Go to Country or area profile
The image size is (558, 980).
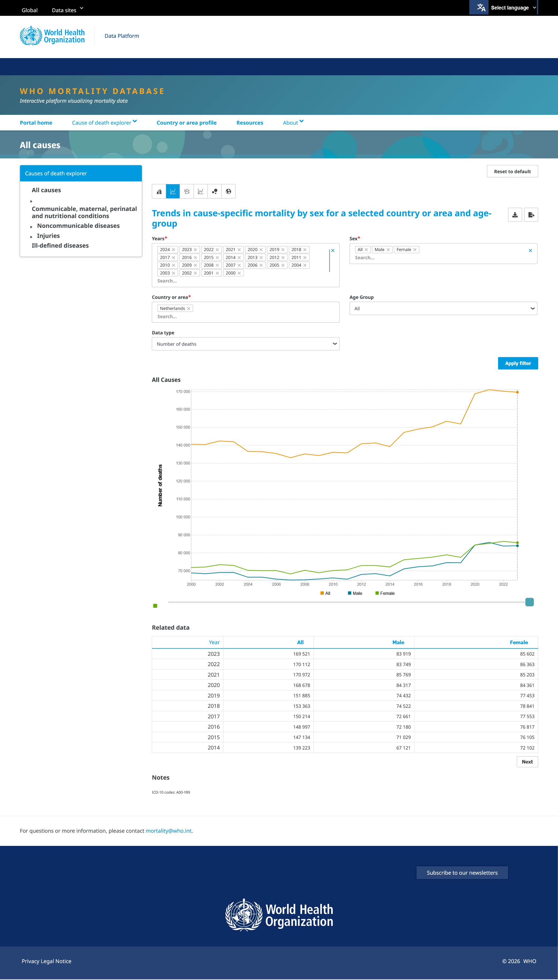point(187,123)
